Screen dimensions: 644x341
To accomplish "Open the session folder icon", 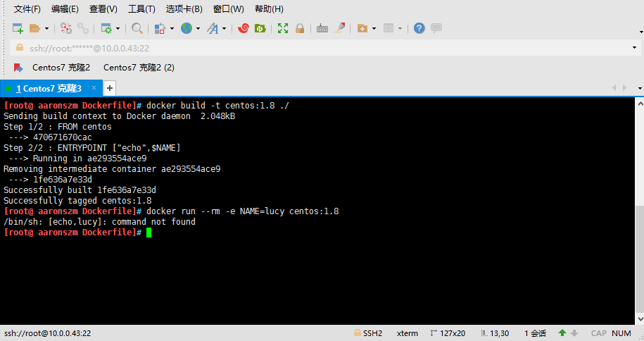I will coord(35,28).
